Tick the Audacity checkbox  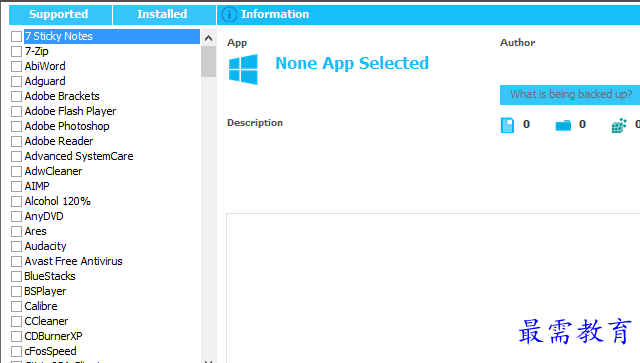(16, 246)
